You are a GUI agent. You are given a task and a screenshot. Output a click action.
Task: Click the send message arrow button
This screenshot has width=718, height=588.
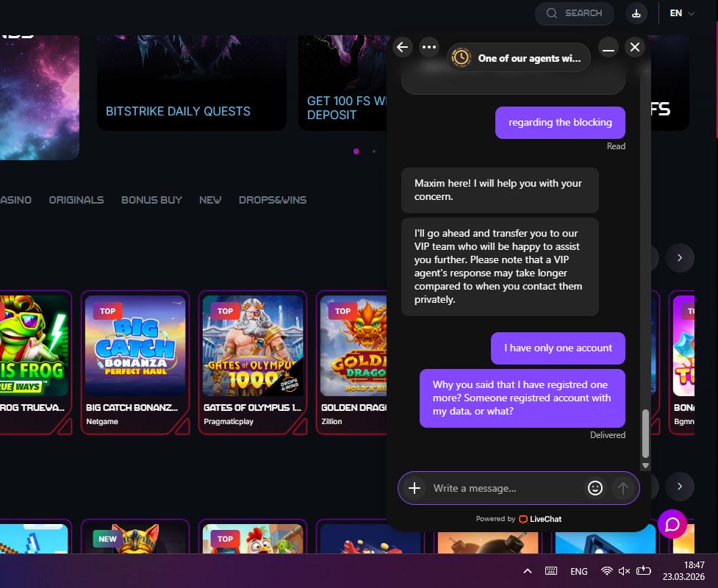(x=623, y=488)
